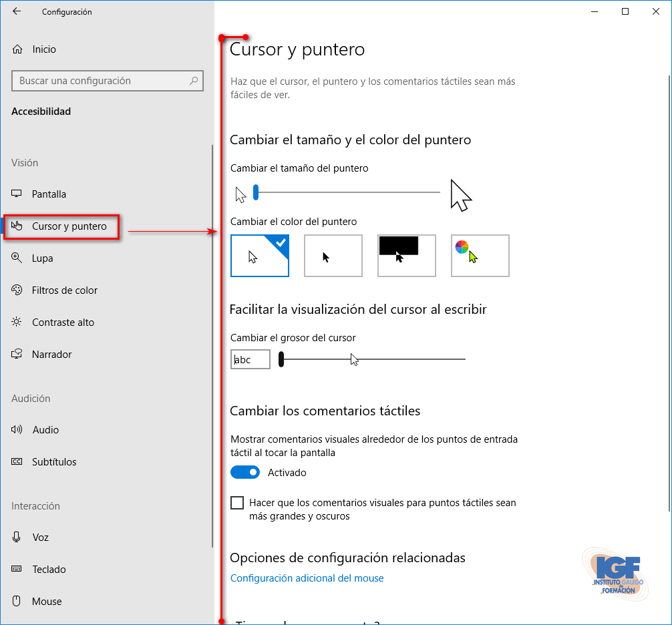Viewport: 672px width, 625px height.
Task: Click the Cursor y puntero sidebar icon
Action: pos(17,226)
